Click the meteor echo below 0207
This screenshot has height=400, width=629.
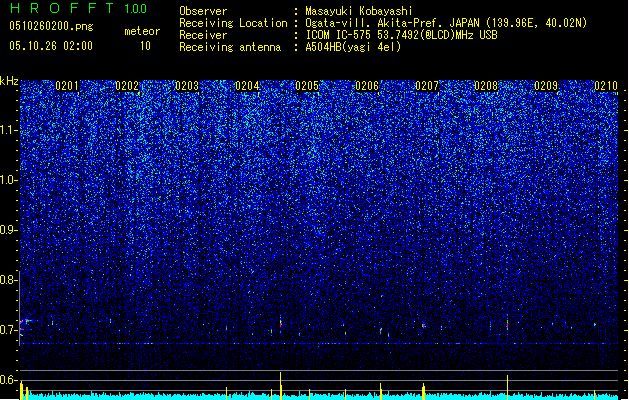[424, 326]
